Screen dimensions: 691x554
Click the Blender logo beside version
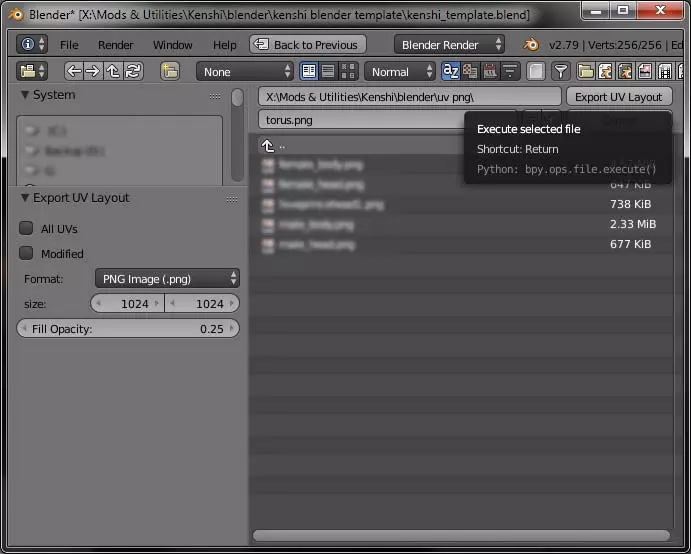(x=531, y=45)
